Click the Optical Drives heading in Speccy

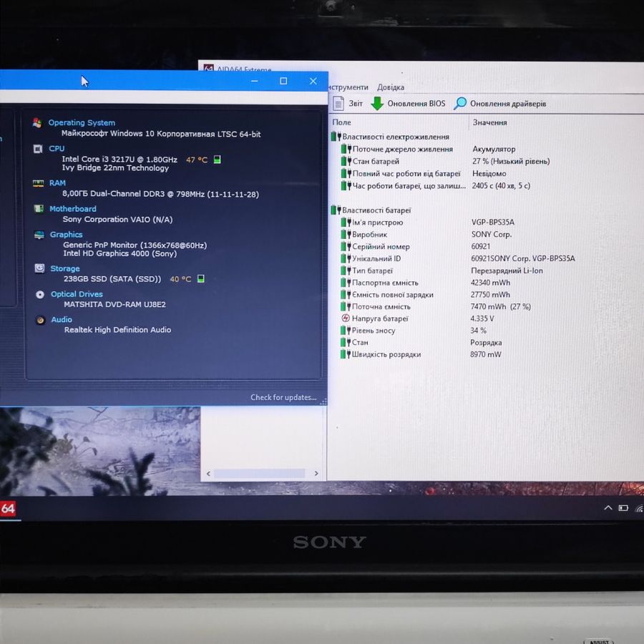(x=77, y=294)
